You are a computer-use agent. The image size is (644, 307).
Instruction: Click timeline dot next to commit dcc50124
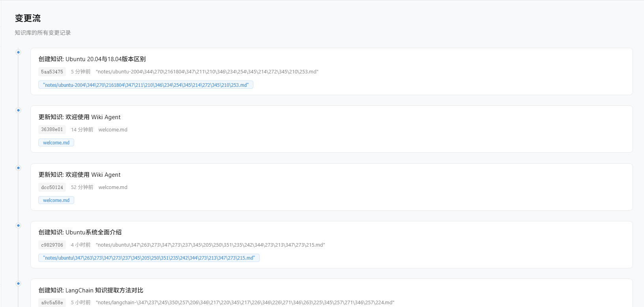[18, 168]
